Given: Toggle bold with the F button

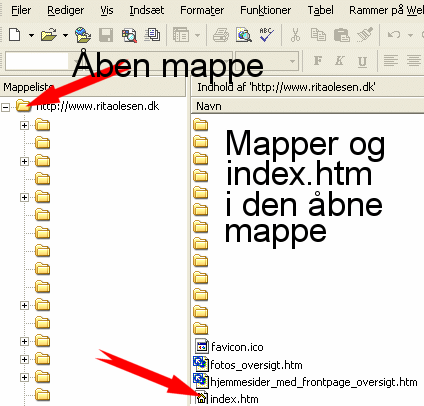Looking at the screenshot, I should [318, 61].
